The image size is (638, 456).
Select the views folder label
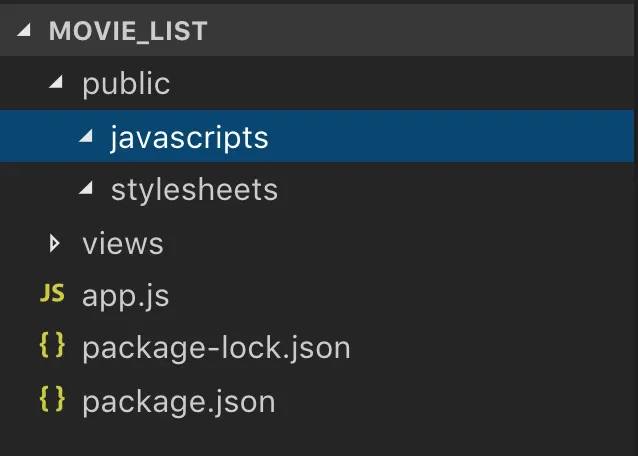[x=122, y=243]
